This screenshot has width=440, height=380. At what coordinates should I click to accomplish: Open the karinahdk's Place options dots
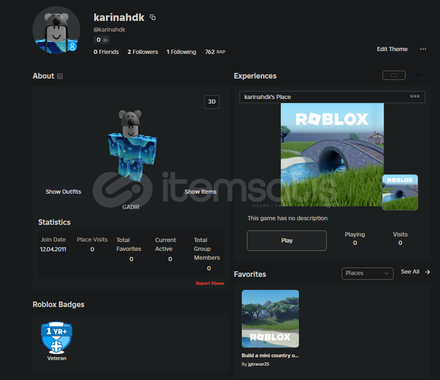415,96
